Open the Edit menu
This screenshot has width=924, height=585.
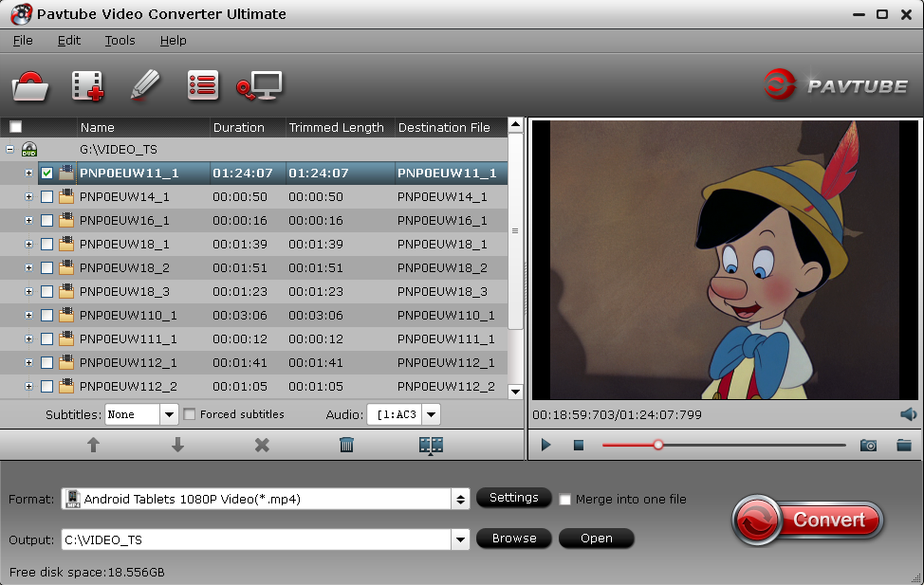[x=69, y=41]
